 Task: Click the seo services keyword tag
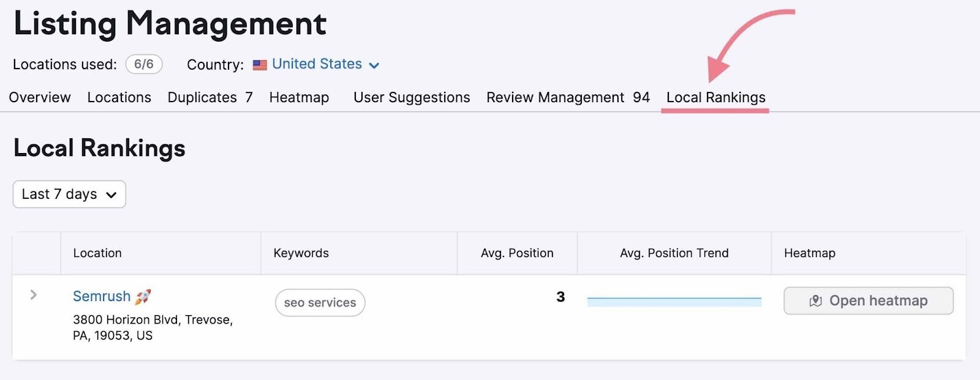click(x=320, y=302)
